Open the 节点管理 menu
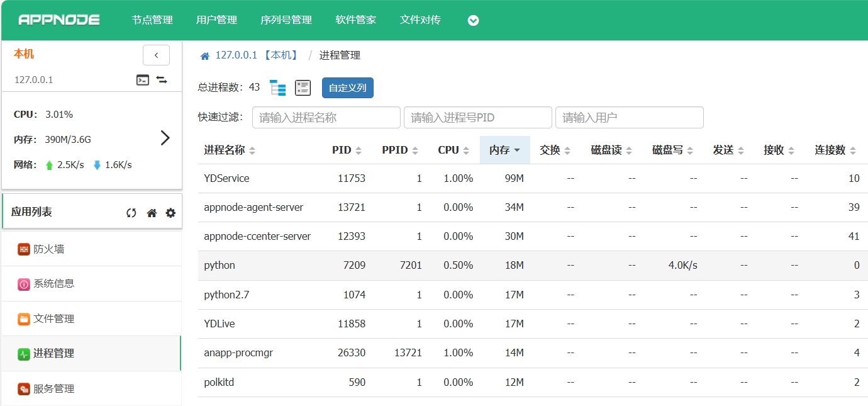Viewport: 868px width, 406px height. point(152,20)
